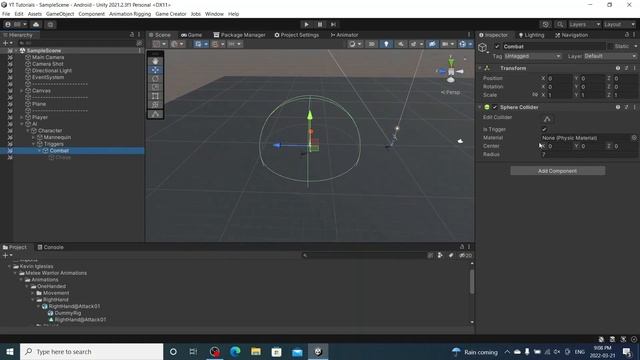Viewport: 640px width, 360px height.
Task: Collapse the AI object in Hierarchy
Action: point(22,124)
